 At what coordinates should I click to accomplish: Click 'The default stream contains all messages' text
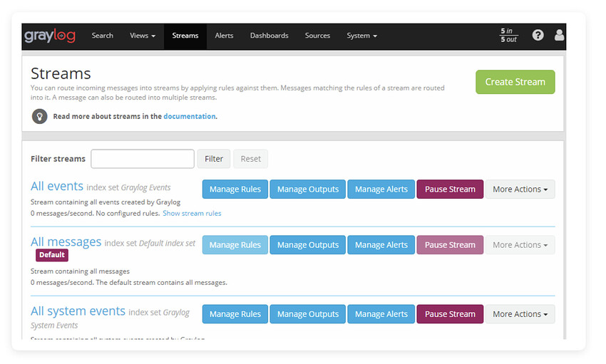(x=162, y=282)
